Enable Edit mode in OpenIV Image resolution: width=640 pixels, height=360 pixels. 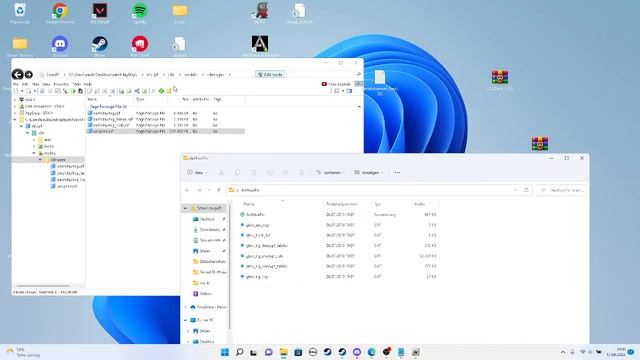270,74
